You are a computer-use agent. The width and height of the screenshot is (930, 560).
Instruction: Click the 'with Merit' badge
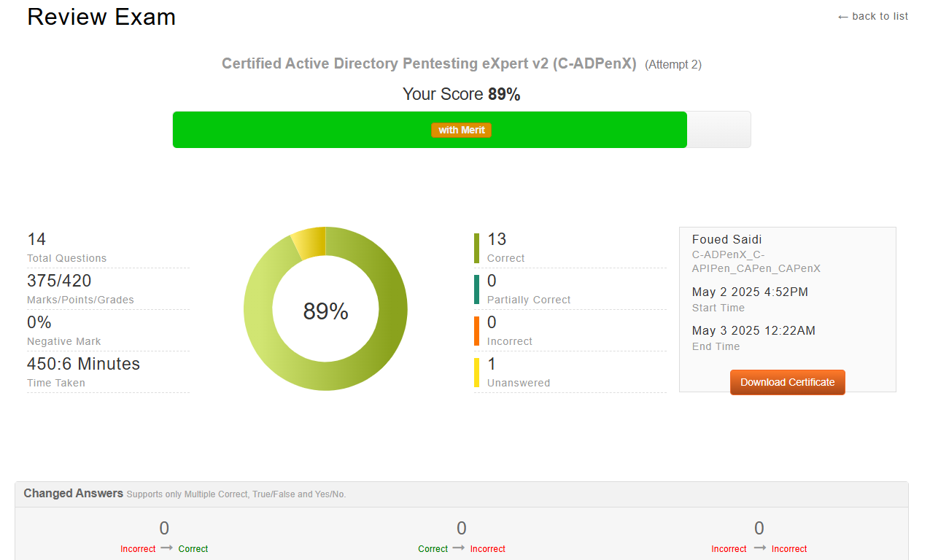coord(461,129)
